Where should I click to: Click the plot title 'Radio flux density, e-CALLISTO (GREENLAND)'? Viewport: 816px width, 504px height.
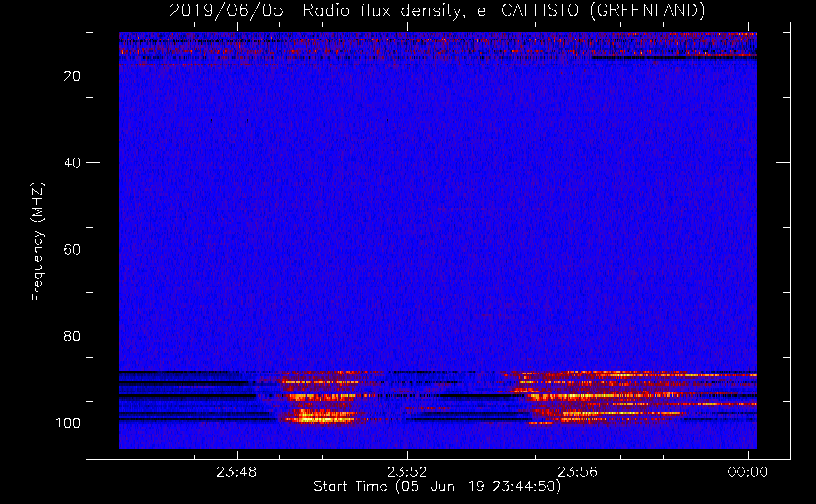point(503,11)
